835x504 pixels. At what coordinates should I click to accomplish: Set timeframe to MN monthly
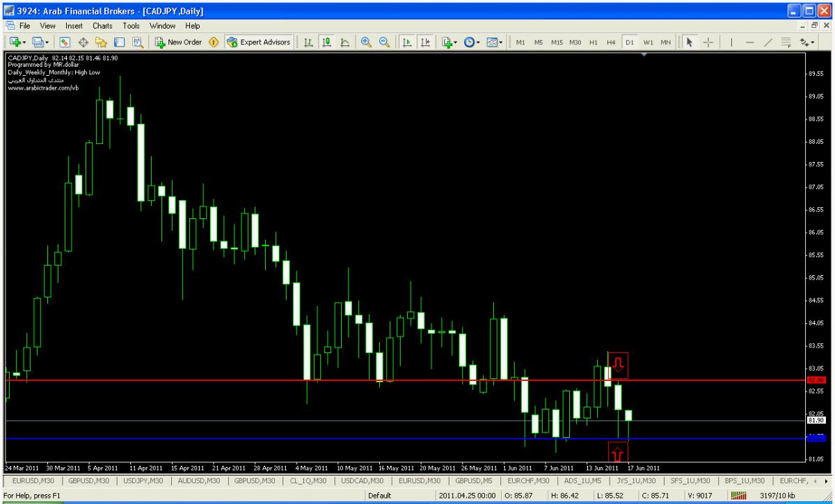point(665,42)
